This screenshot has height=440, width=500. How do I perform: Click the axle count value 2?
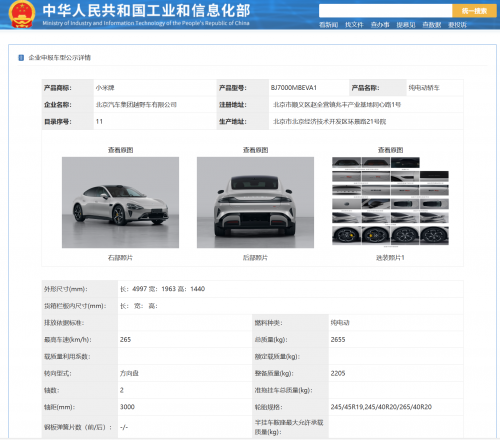[x=122, y=390]
